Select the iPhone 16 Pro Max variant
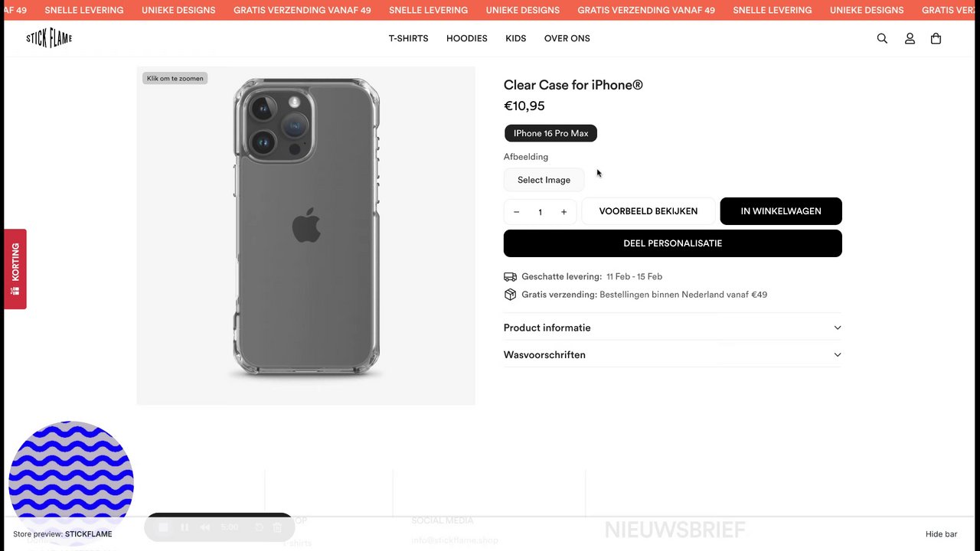980x551 pixels. pyautogui.click(x=550, y=133)
